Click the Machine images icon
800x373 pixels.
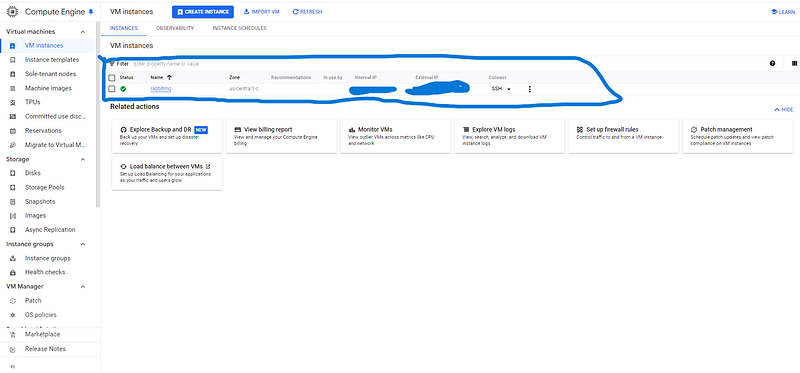pyautogui.click(x=13, y=88)
